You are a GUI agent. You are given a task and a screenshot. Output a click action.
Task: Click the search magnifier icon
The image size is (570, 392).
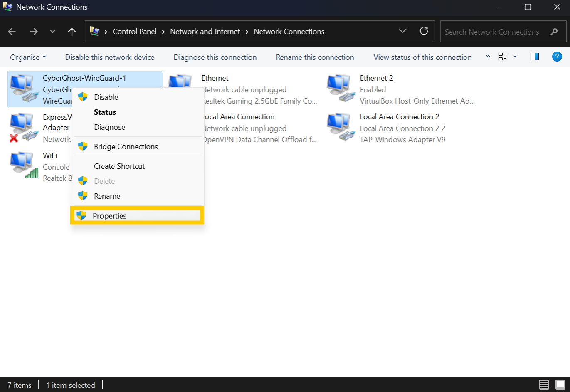click(x=554, y=32)
